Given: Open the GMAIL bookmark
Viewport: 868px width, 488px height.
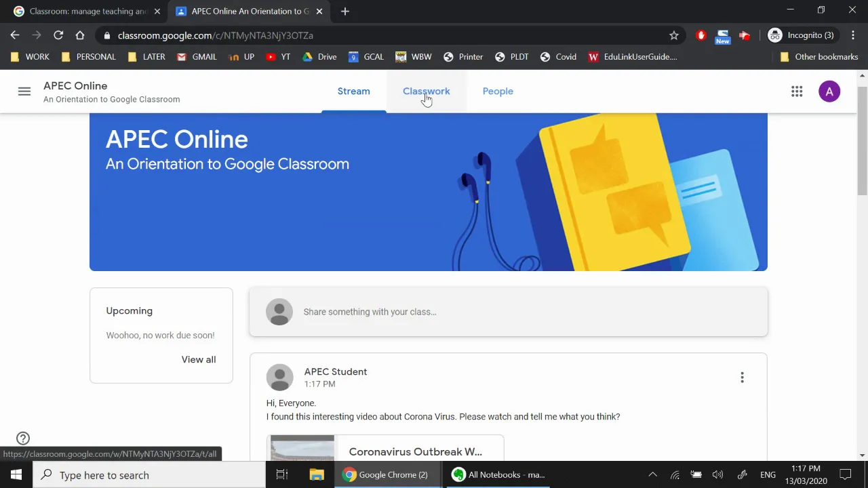Looking at the screenshot, I should tap(197, 57).
